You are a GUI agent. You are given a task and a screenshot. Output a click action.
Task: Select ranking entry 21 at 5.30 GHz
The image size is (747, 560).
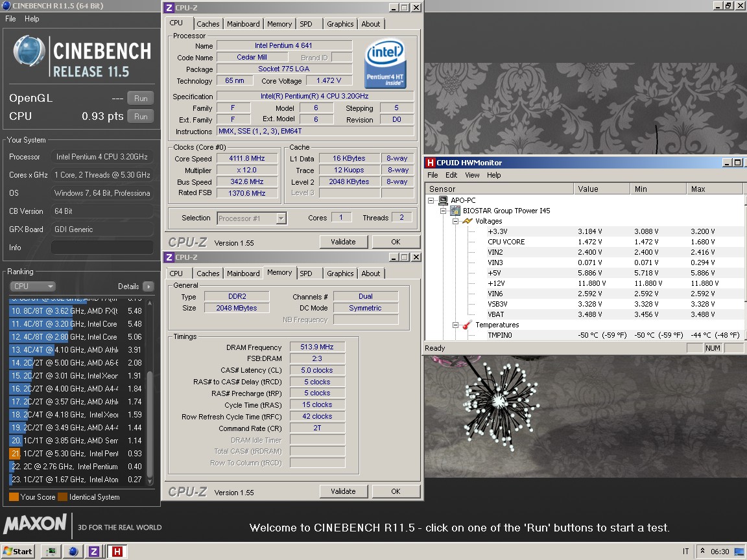(77, 453)
